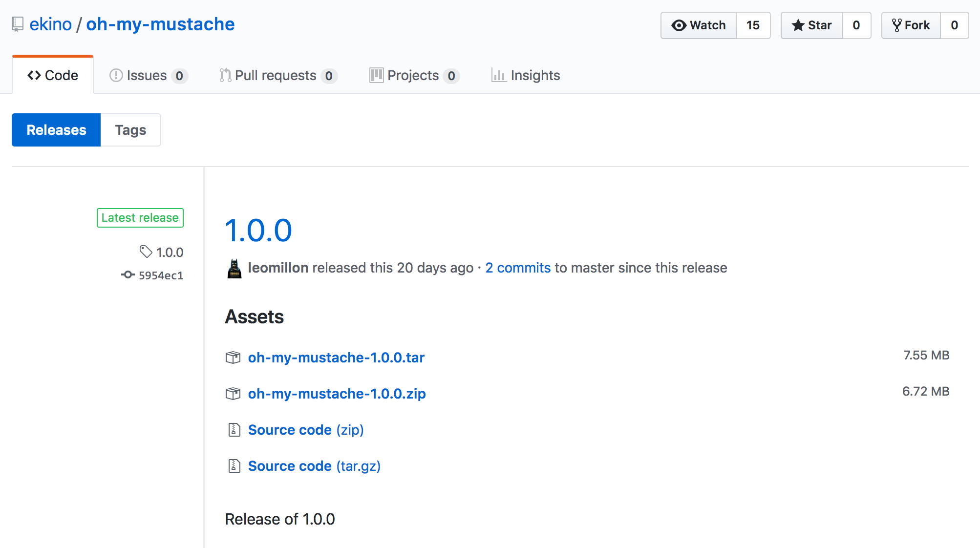Image resolution: width=980 pixels, height=548 pixels.
Task: Click the tag icon labeled 1.0.0
Action: (x=146, y=252)
